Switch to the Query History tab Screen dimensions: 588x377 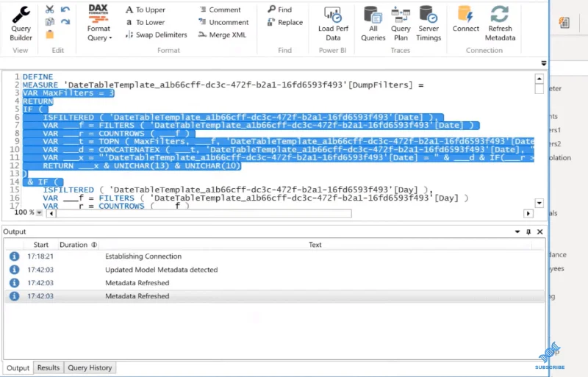pyautogui.click(x=90, y=367)
